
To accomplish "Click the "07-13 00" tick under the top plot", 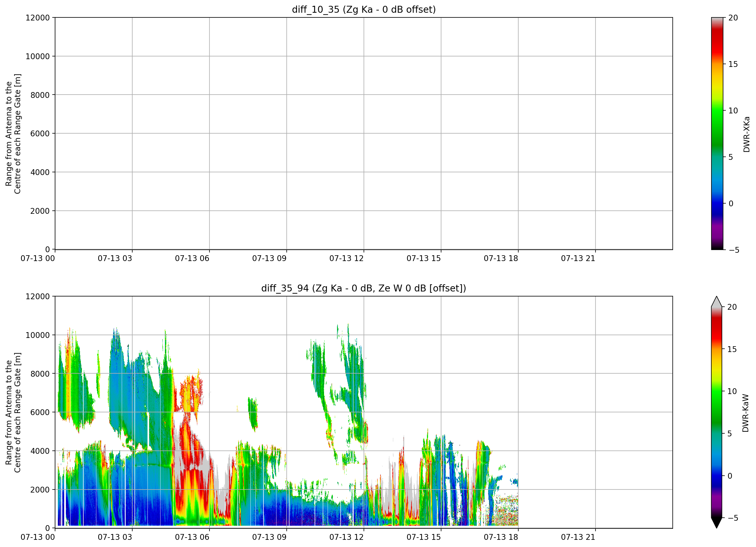I will [x=38, y=258].
